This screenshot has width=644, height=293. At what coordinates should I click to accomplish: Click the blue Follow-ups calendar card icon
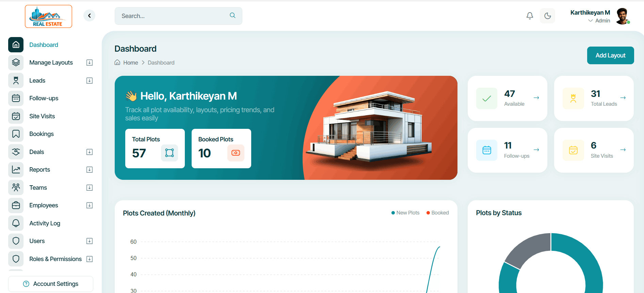click(x=487, y=150)
